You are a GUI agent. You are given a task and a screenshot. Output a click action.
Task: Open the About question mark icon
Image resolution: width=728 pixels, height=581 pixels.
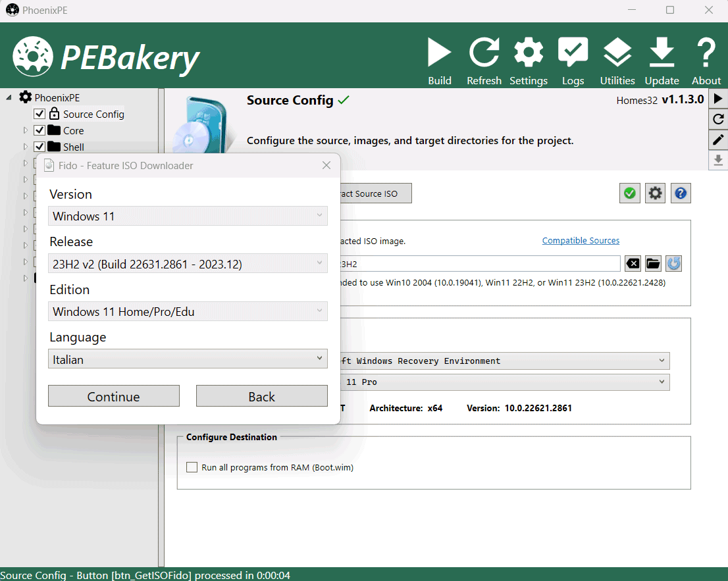point(706,53)
